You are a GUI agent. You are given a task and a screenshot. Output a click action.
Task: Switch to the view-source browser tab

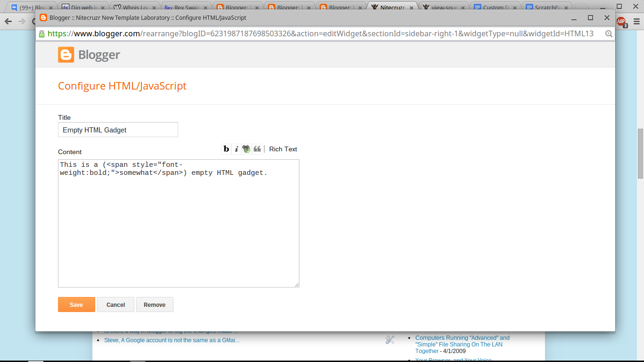click(x=444, y=7)
